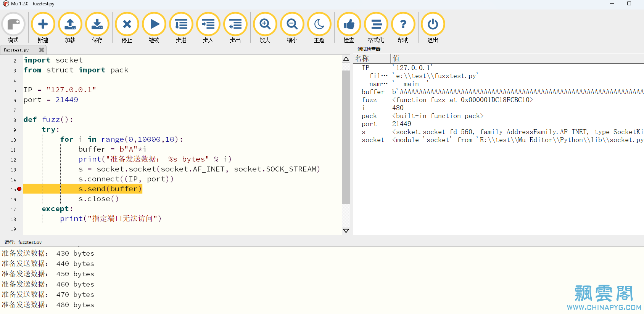Image resolution: width=644 pixels, height=314 pixels.
Task: Click the editor scrollbar up arrow
Action: pyautogui.click(x=346, y=59)
